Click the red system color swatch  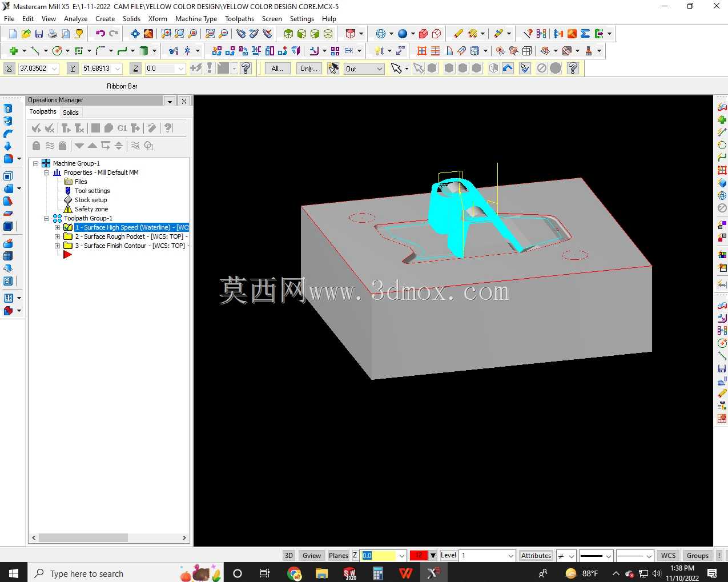point(419,555)
